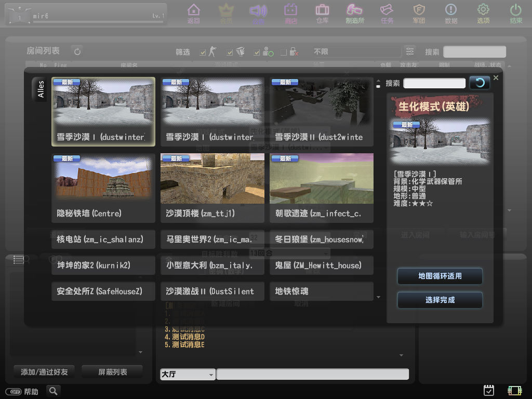Select map 鬼屋 (ZM_Hewitt_house)

(x=322, y=265)
